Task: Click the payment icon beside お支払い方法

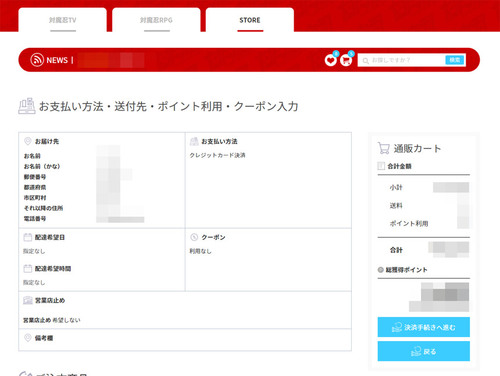Action: pos(194,141)
